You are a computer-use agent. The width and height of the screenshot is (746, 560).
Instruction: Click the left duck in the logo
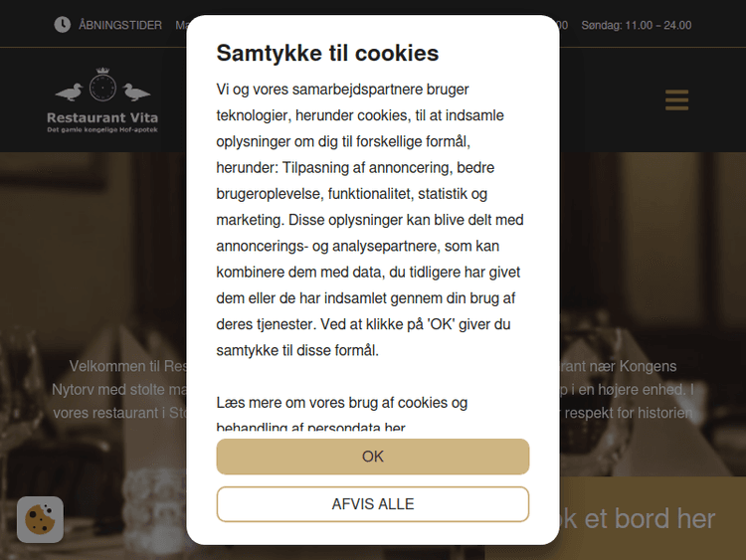70,93
